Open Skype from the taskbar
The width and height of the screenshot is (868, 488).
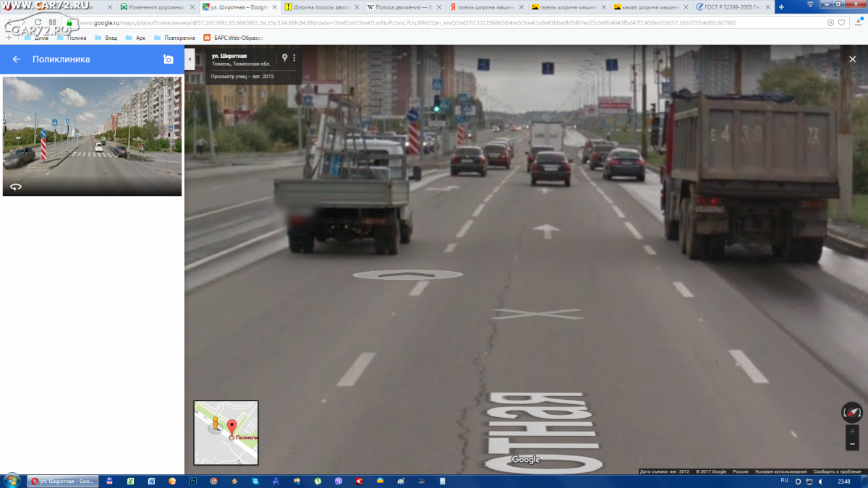(255, 481)
